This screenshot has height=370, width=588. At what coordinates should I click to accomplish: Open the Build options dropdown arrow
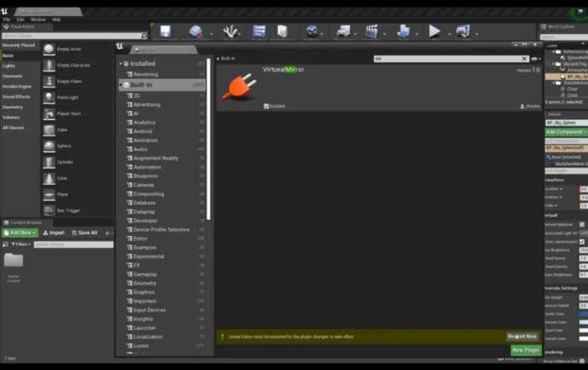(416, 34)
